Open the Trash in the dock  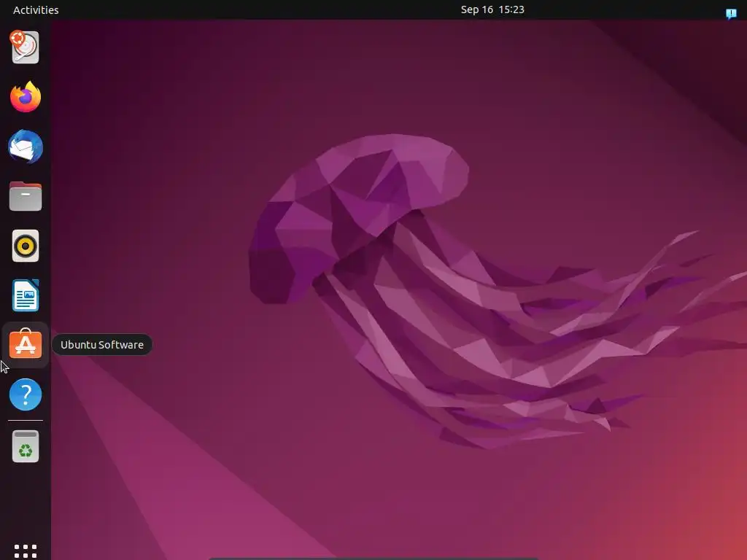tap(26, 447)
